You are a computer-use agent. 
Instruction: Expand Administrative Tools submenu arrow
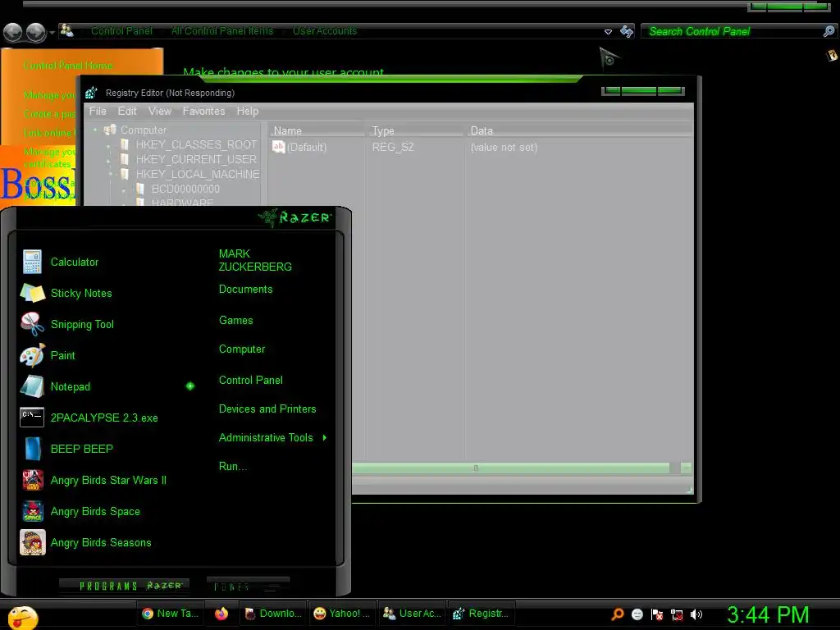click(325, 438)
